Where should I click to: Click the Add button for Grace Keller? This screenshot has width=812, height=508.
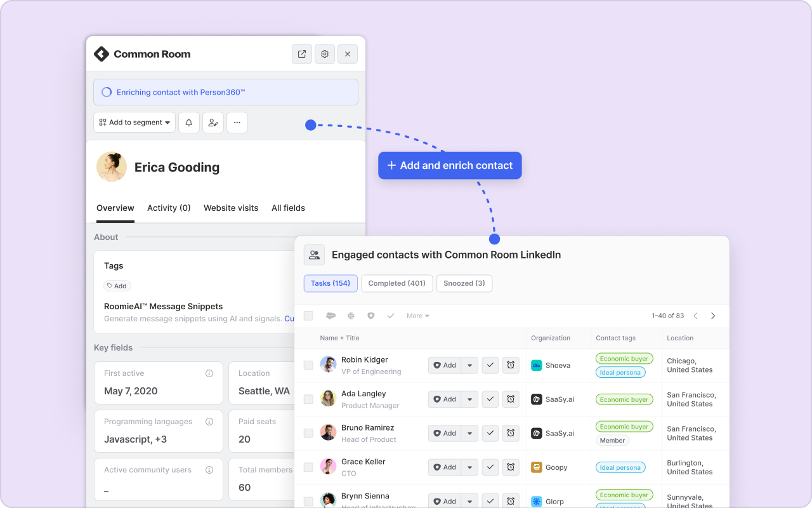click(x=445, y=467)
